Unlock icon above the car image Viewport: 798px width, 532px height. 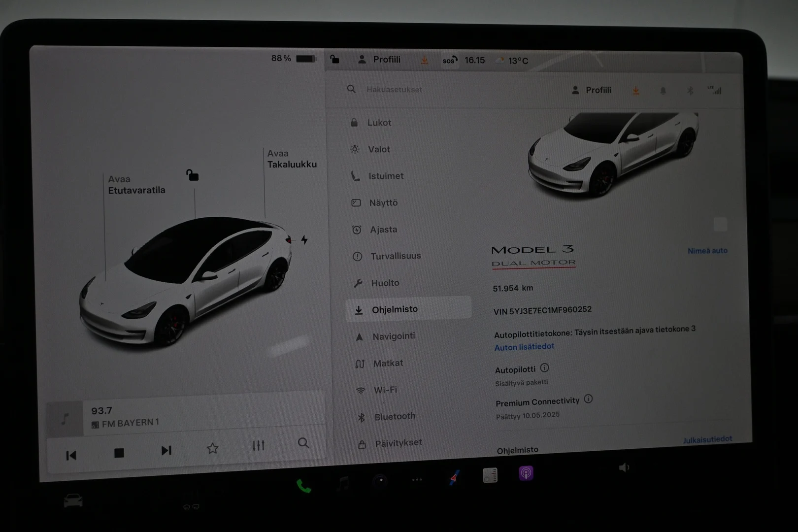[192, 175]
